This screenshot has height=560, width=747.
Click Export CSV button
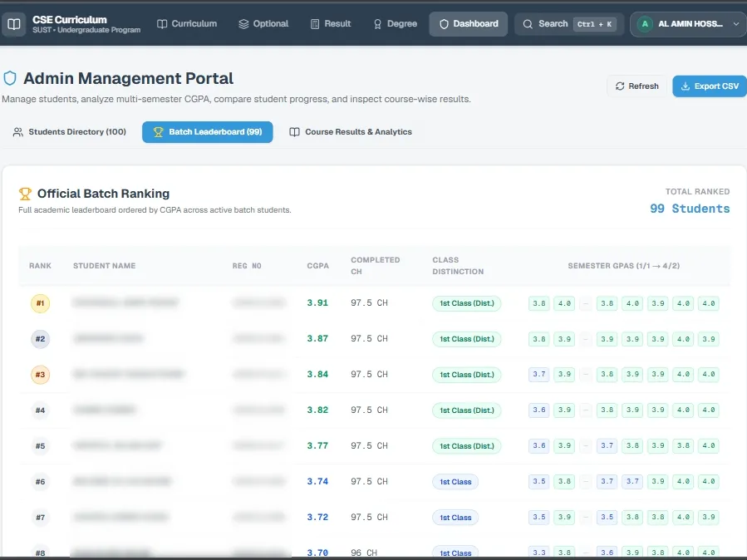[x=710, y=86]
